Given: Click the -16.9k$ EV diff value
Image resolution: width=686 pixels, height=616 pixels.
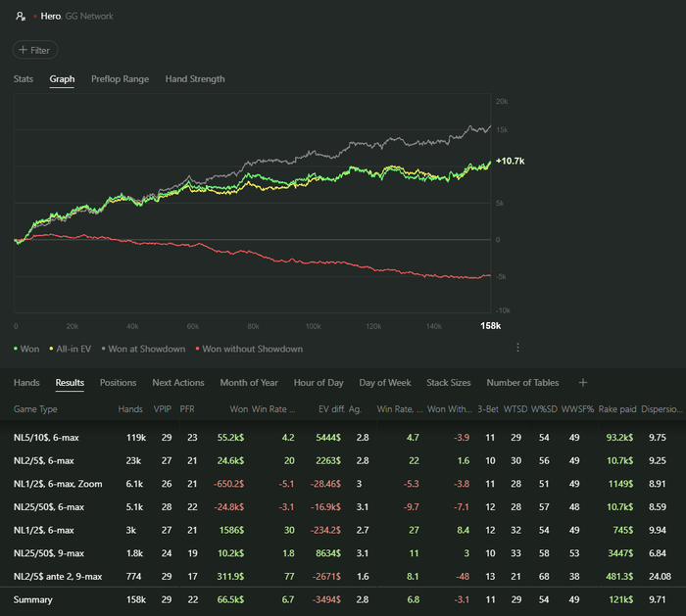Looking at the screenshot, I should click(325, 507).
